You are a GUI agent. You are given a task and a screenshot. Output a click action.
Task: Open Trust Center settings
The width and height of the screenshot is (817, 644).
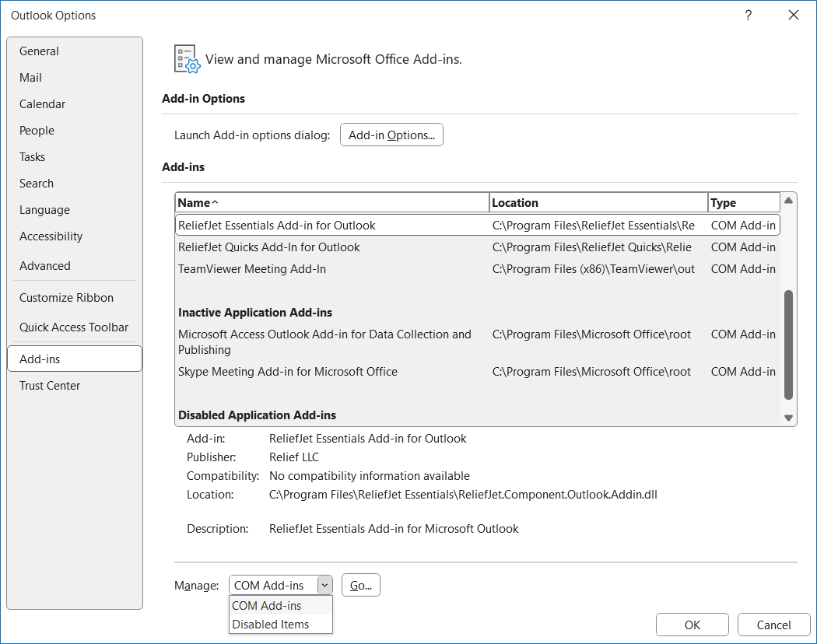pos(75,386)
